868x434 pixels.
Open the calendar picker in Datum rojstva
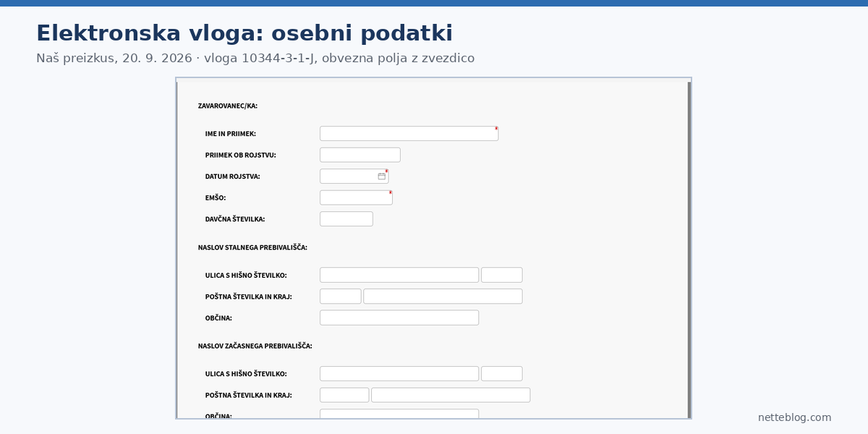click(x=382, y=176)
